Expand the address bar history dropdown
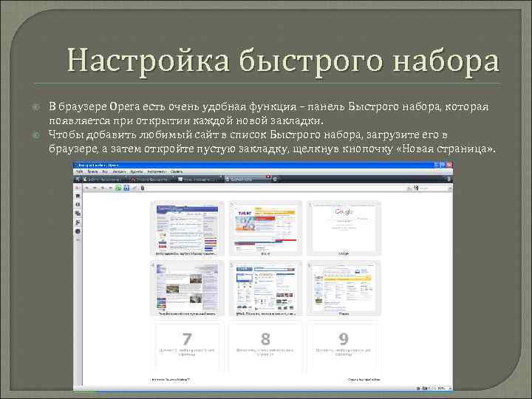Viewport: 532px width, 399px height. tap(409, 188)
